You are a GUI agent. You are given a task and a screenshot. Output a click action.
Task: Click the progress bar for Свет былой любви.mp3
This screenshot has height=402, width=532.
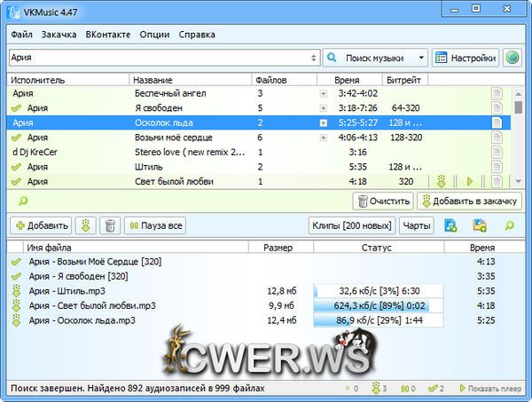click(378, 304)
